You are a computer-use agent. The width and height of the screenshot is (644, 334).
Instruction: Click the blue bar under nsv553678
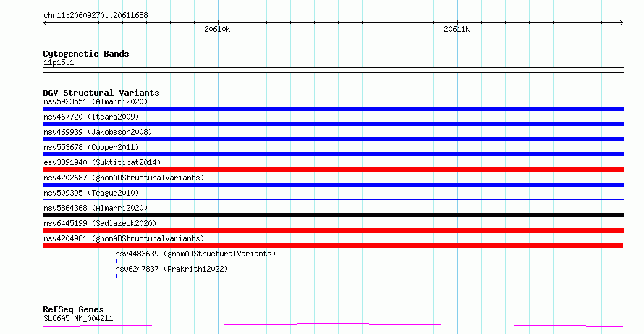coord(333,154)
